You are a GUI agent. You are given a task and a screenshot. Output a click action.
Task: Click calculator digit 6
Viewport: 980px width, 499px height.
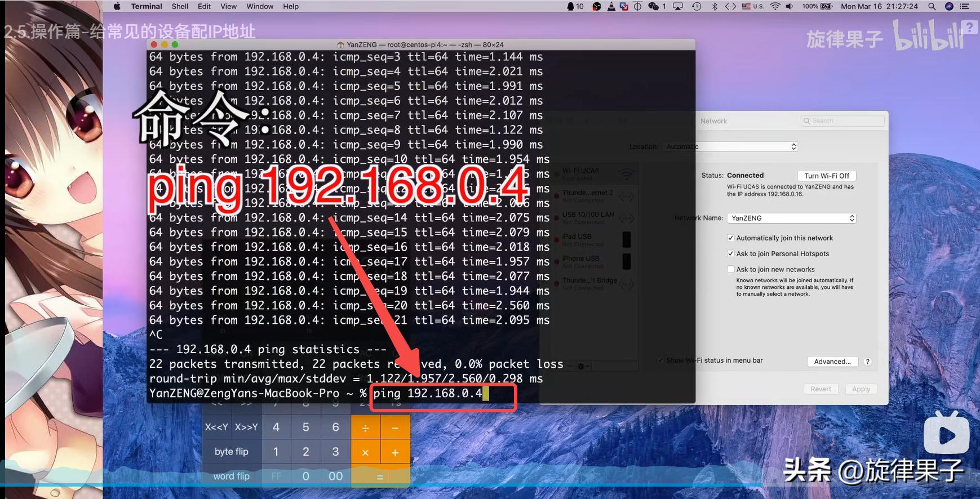(336, 427)
